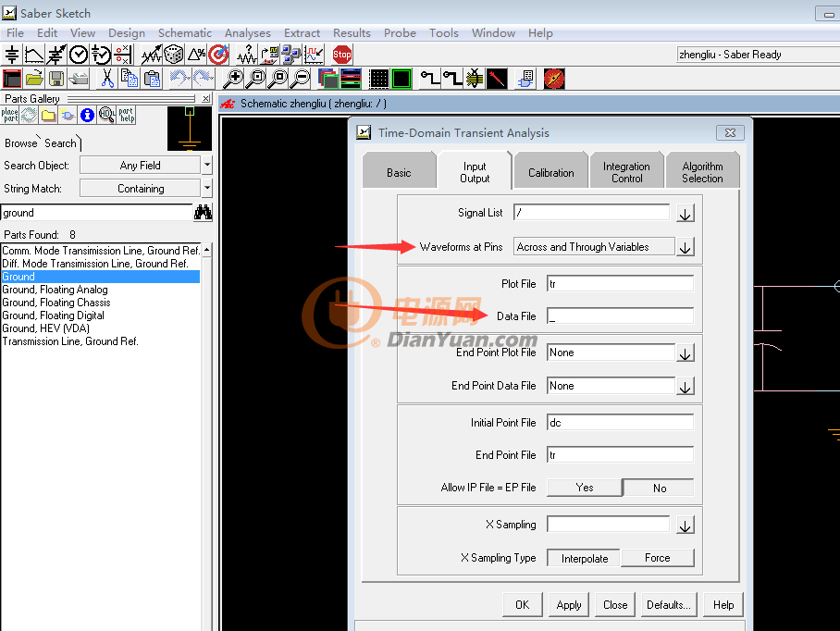Click the OK button
This screenshot has width=840, height=631.
523,605
